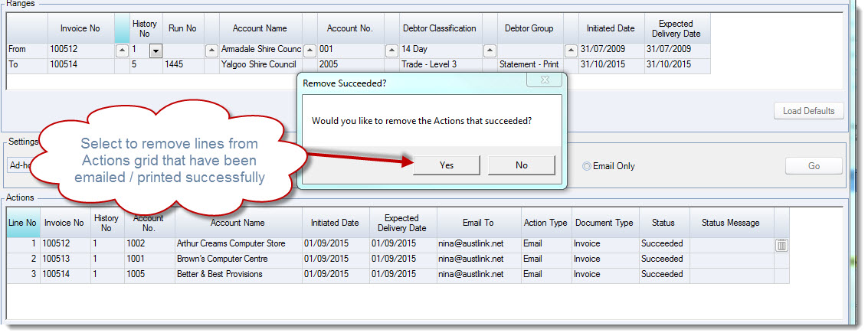Viewport: 868px width, 336px height.
Task: Click No in Remove Succeeded dialog
Action: pyautogui.click(x=522, y=165)
